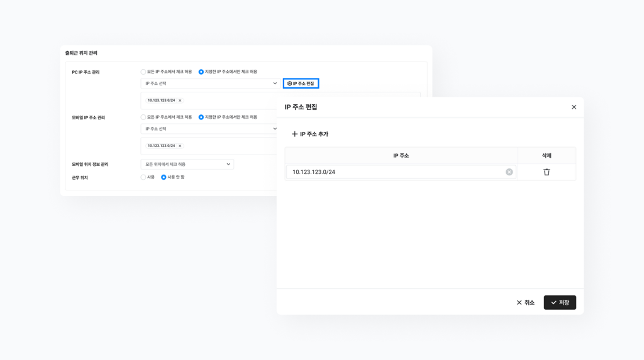Choose 사용 for 근무 위치
Screen dimensions: 644x360
(x=143, y=177)
